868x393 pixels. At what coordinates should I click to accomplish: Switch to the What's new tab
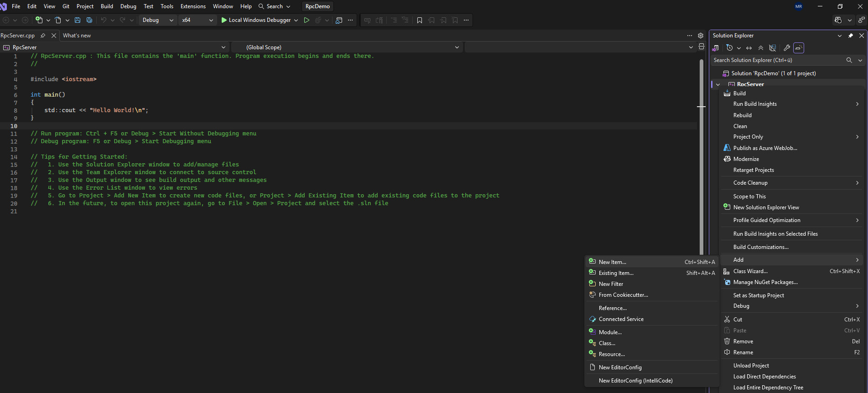(x=77, y=36)
